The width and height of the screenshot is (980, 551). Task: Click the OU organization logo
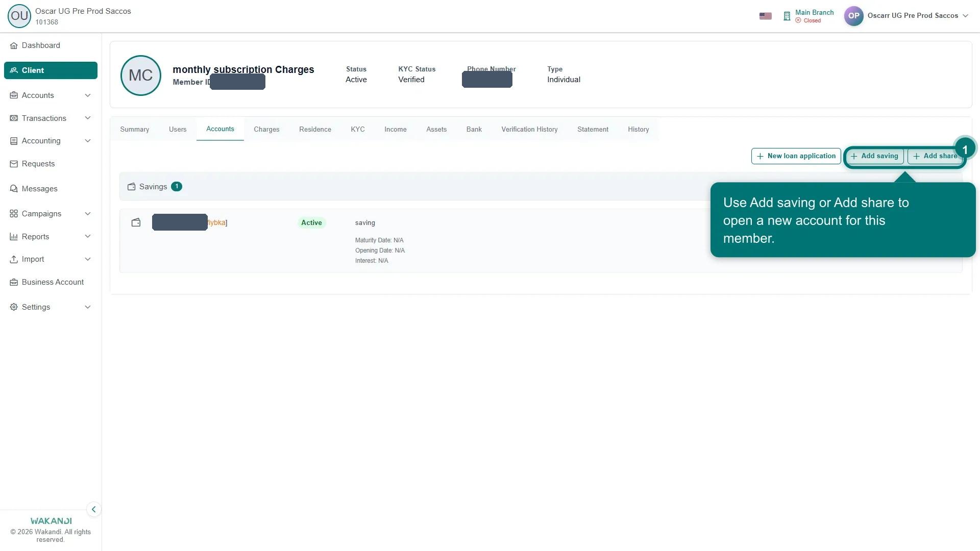[x=19, y=16]
